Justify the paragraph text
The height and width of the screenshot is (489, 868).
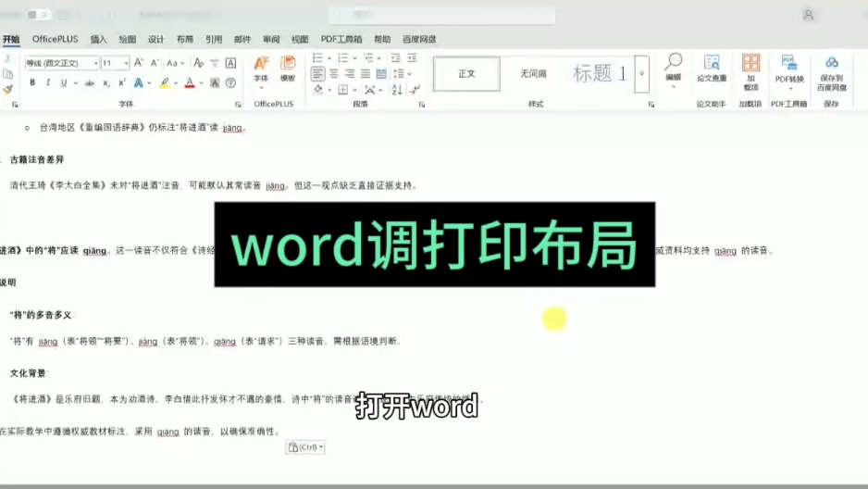(x=366, y=73)
